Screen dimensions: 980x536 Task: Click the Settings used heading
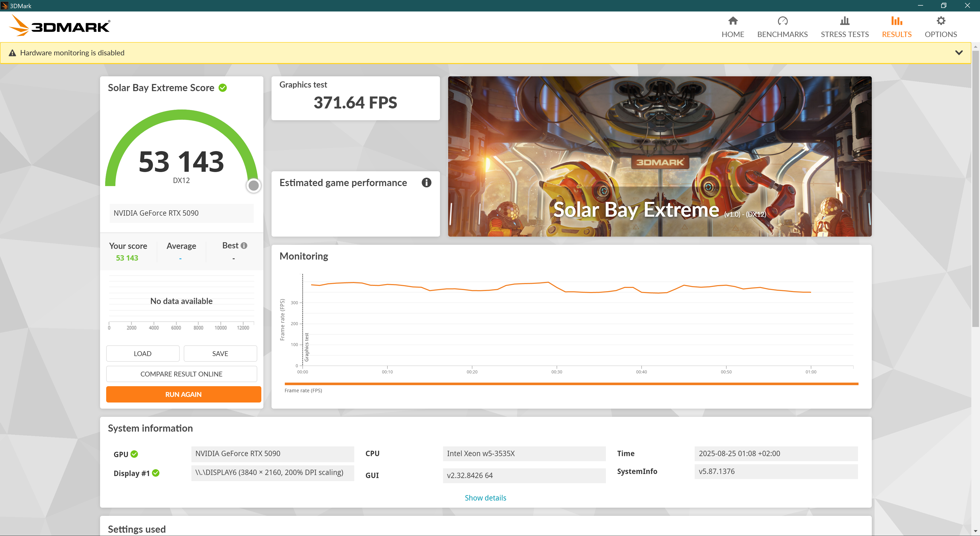coord(137,529)
